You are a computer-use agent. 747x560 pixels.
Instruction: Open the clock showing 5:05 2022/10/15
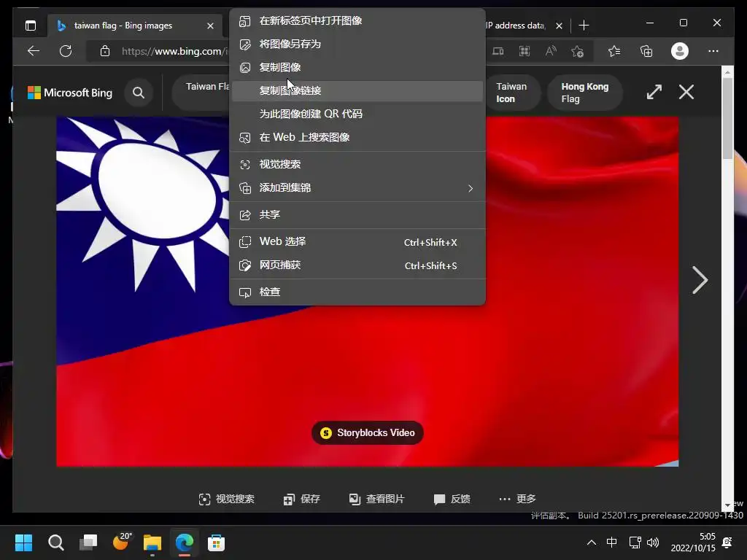point(693,542)
